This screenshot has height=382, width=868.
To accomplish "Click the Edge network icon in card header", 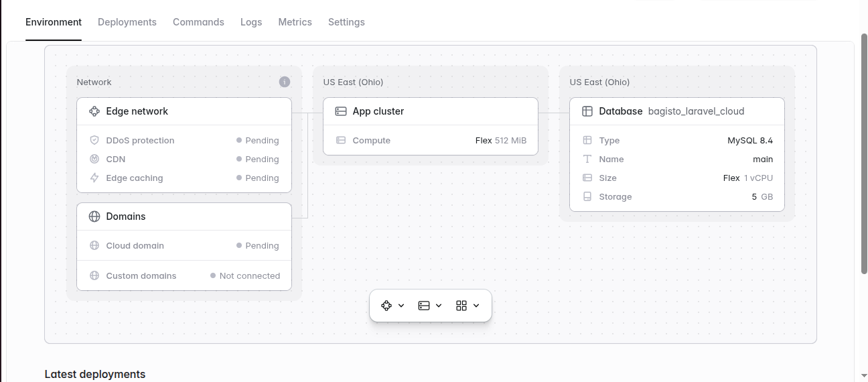I will tap(94, 111).
